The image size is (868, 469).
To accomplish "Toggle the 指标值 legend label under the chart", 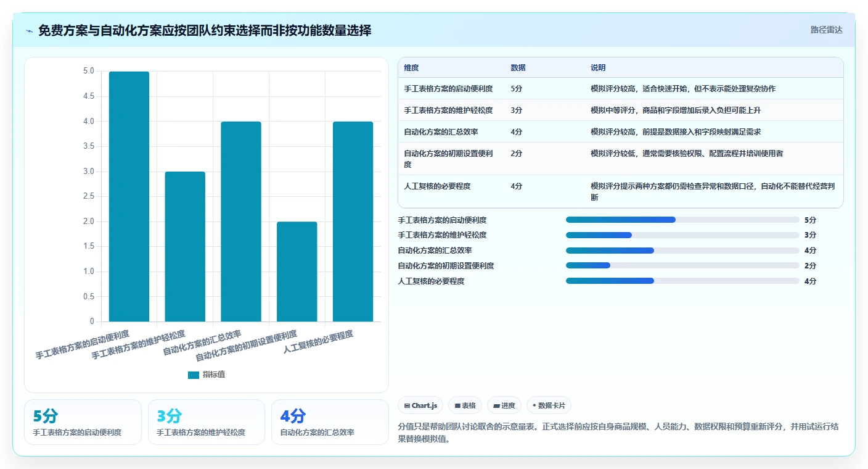I will [214, 375].
